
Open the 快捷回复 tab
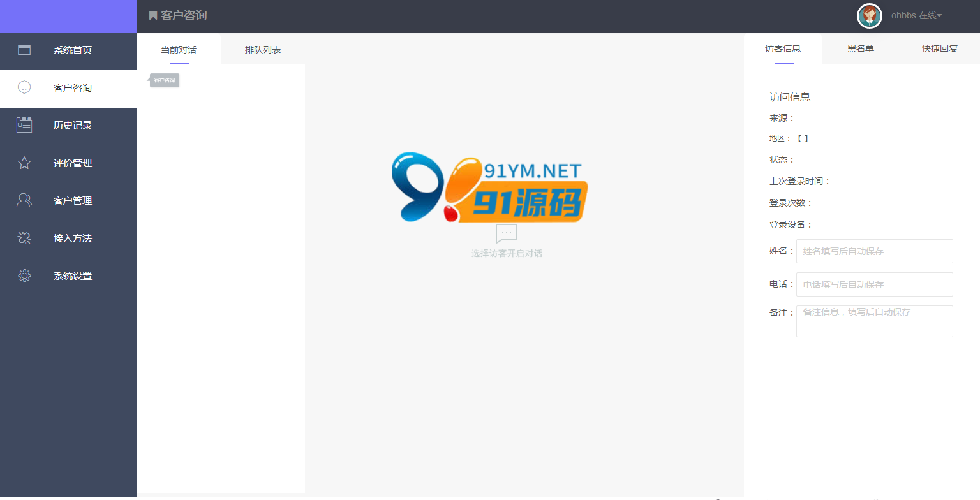coord(940,48)
